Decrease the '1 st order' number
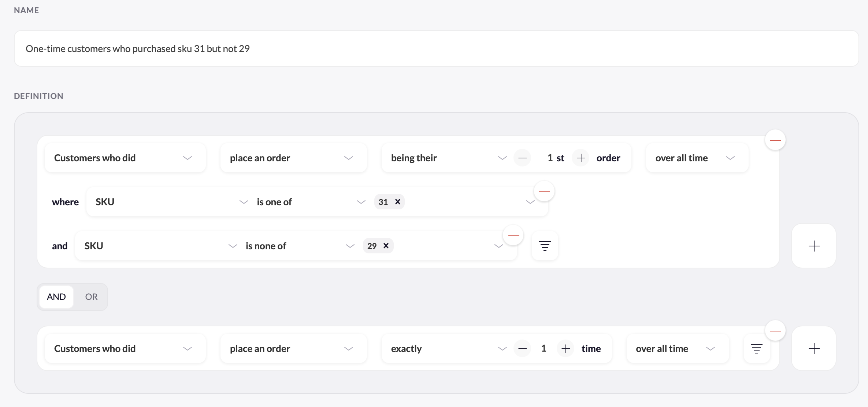868x407 pixels. tap(522, 158)
